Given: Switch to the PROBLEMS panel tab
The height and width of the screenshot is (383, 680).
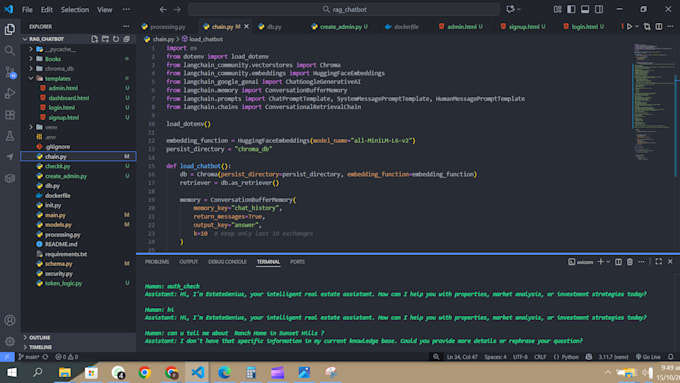Looking at the screenshot, I should 157,262.
